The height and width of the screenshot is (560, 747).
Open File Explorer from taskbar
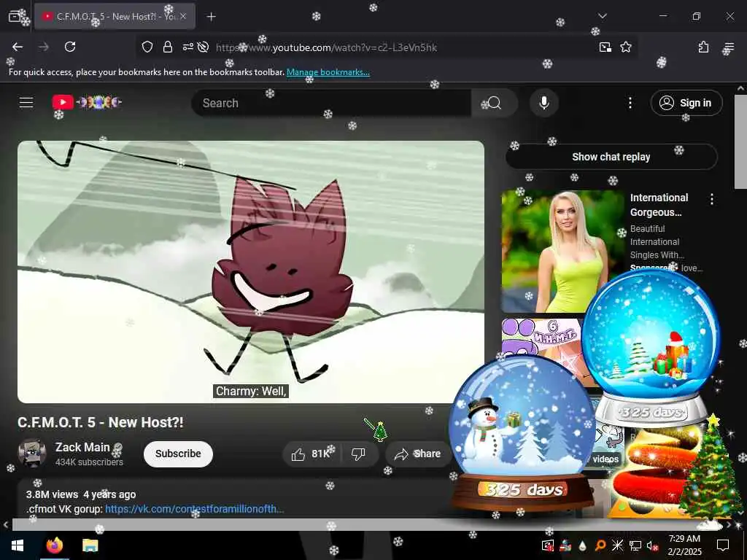pyautogui.click(x=90, y=545)
